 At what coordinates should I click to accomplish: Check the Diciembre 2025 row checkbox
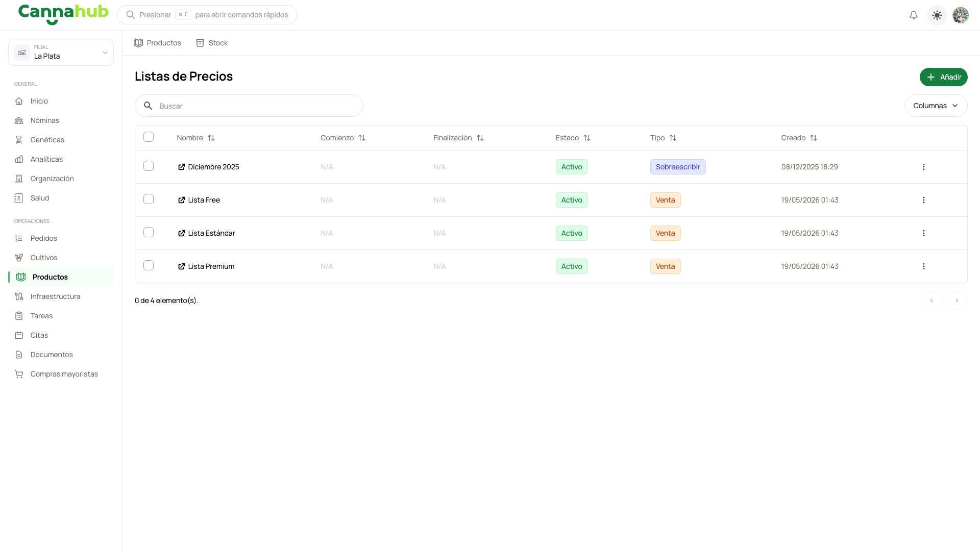[149, 166]
